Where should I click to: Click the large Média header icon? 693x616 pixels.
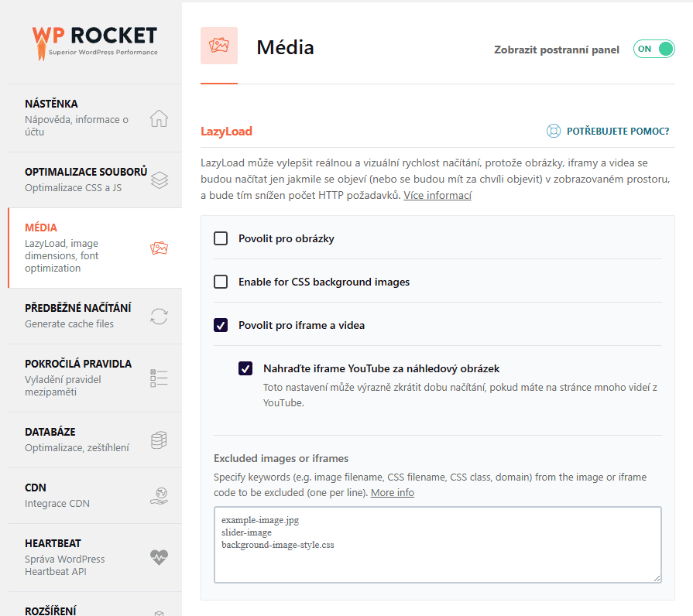219,46
